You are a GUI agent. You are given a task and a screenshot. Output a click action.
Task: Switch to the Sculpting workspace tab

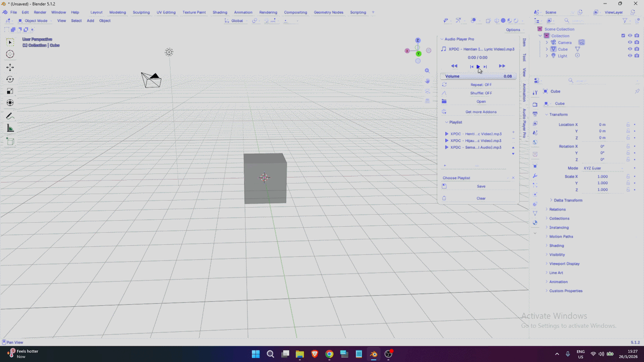point(141,12)
